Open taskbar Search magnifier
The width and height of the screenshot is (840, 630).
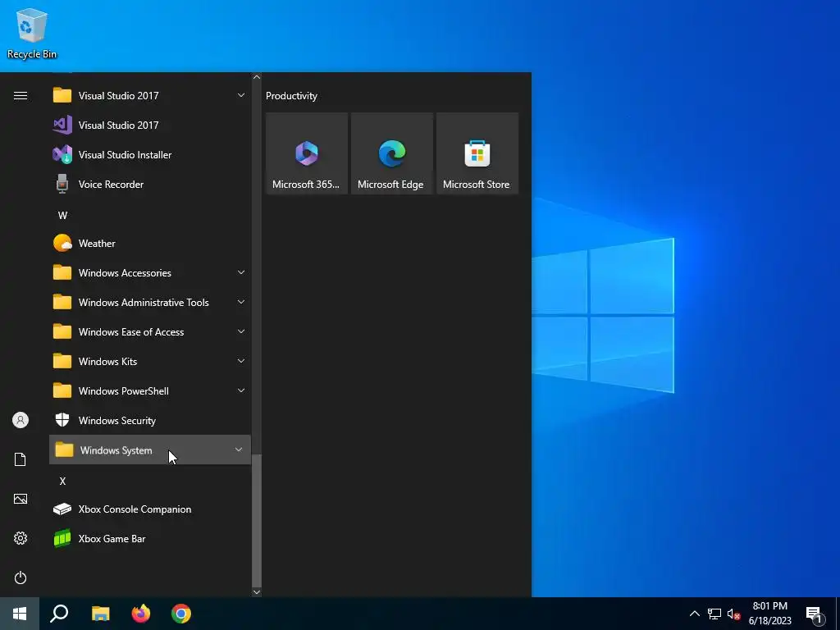[59, 614]
